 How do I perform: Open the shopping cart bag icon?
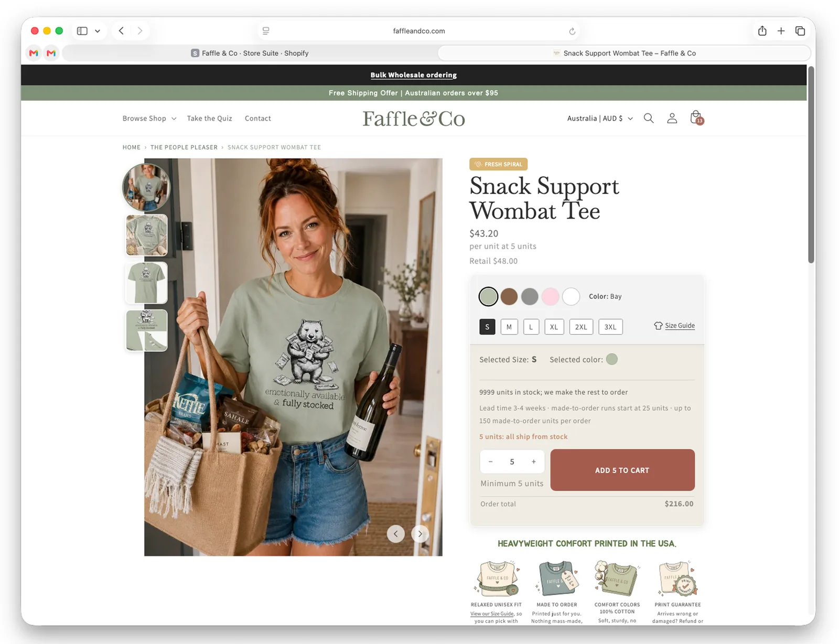point(696,117)
